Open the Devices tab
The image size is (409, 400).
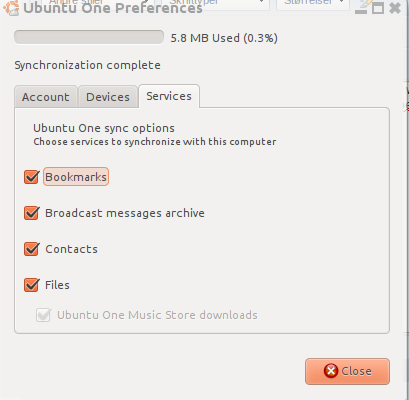point(108,97)
